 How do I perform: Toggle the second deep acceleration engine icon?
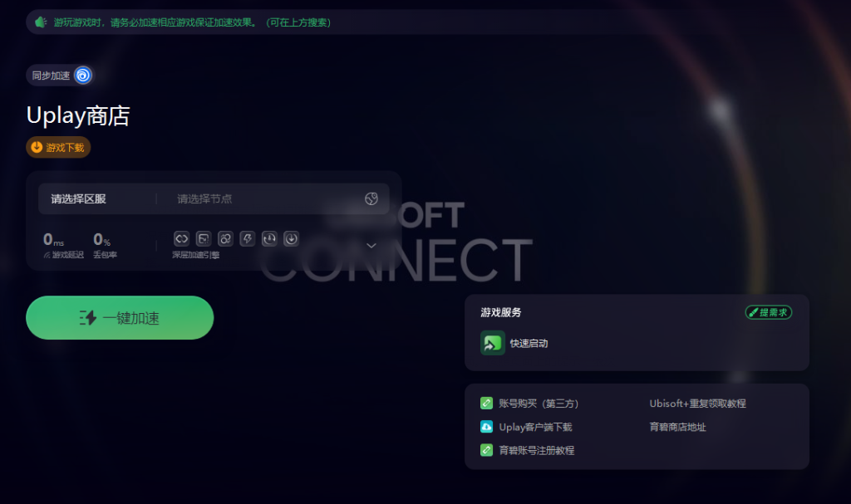[x=204, y=238]
